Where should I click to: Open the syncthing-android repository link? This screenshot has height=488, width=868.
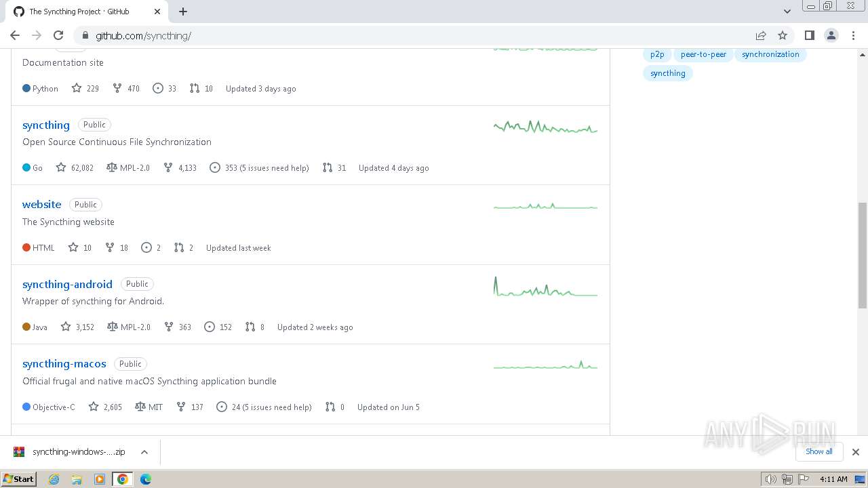point(67,284)
